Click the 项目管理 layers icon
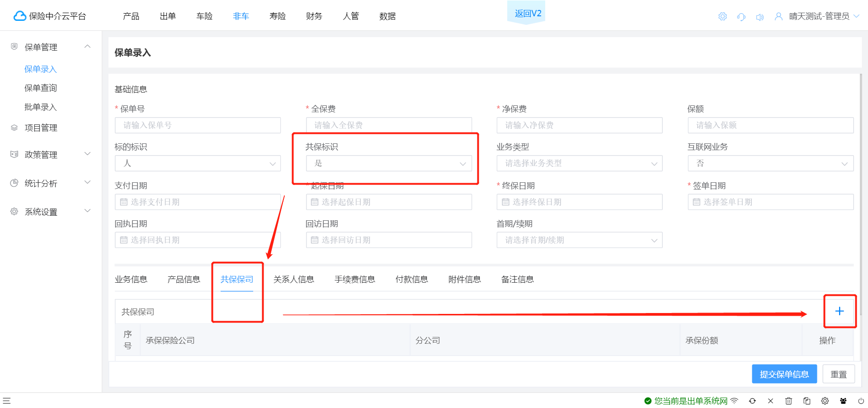Image resolution: width=868 pixels, height=408 pixels. [14, 128]
